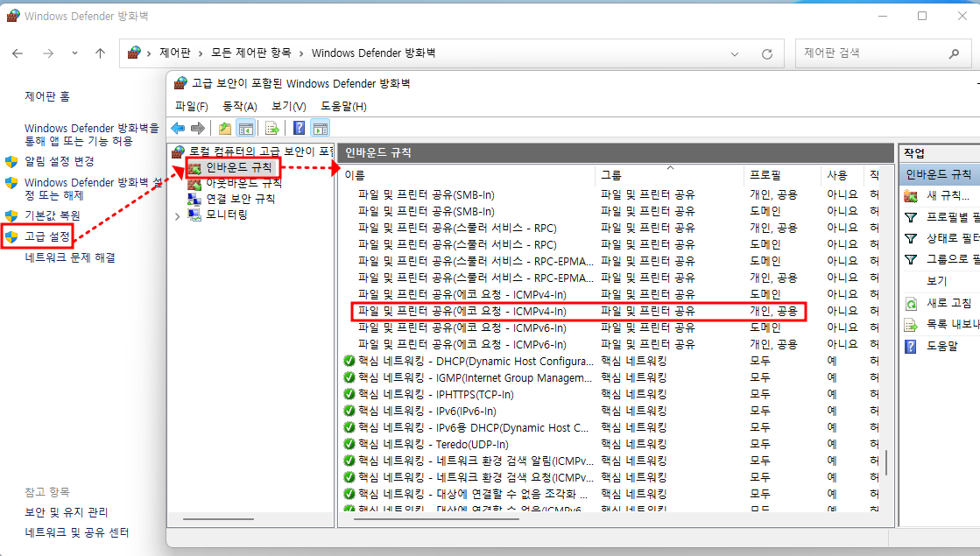980x556 pixels.
Task: Click the horizontal scrollbar under the console tree
Action: (x=219, y=519)
